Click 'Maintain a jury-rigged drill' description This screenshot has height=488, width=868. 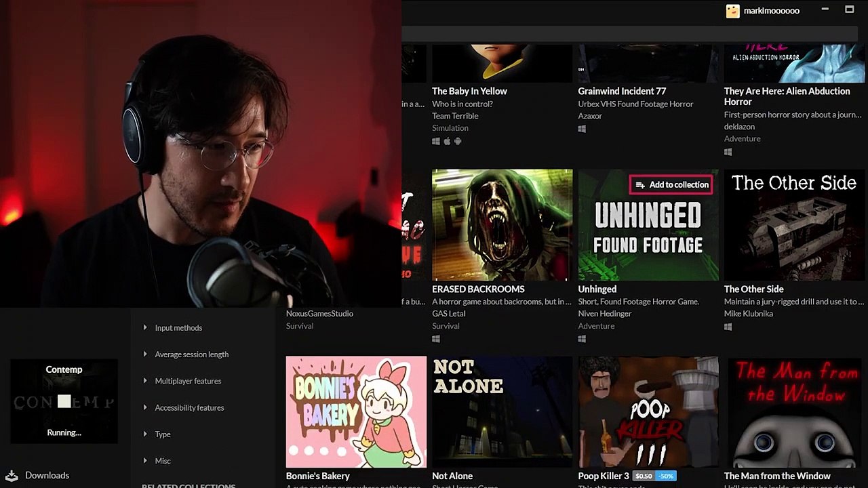tap(794, 302)
